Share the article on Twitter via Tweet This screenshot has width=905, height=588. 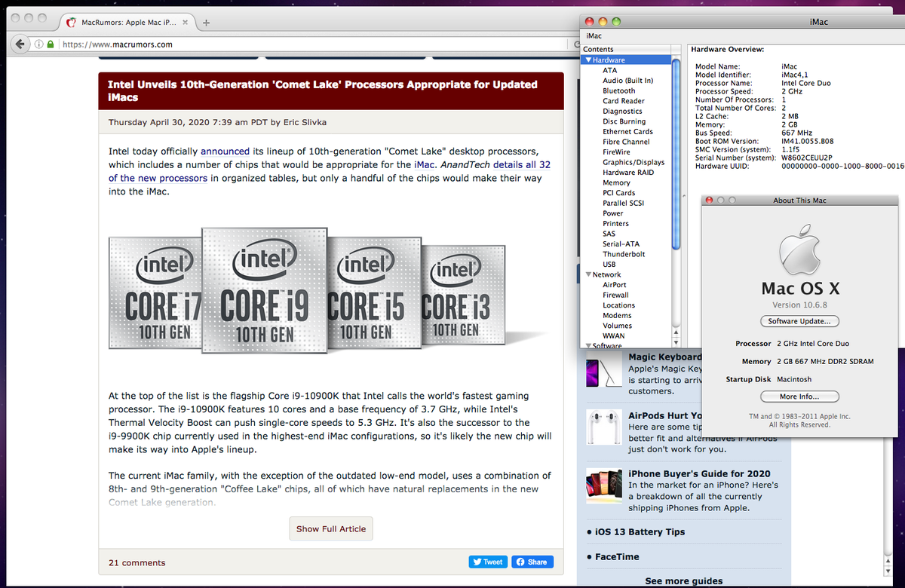(x=488, y=562)
